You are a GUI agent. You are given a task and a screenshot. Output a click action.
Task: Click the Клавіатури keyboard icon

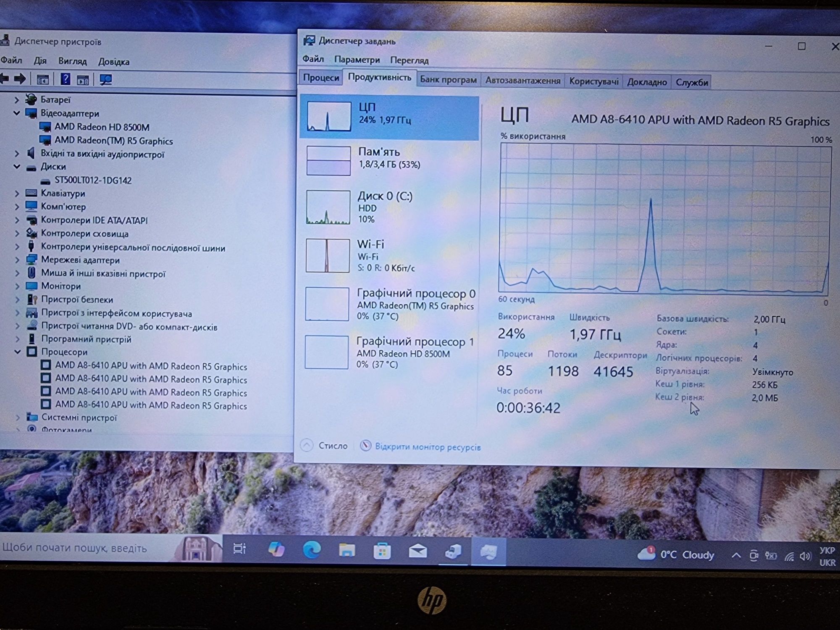click(31, 193)
